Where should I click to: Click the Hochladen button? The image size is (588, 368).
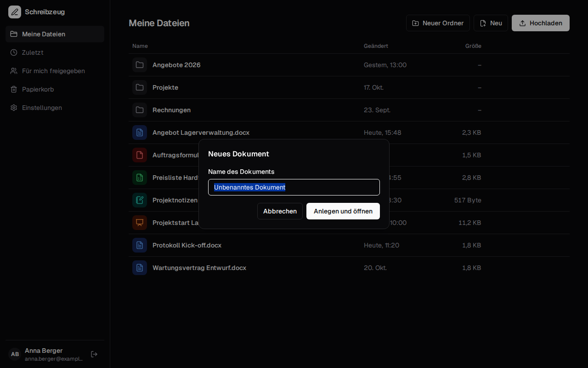click(541, 23)
